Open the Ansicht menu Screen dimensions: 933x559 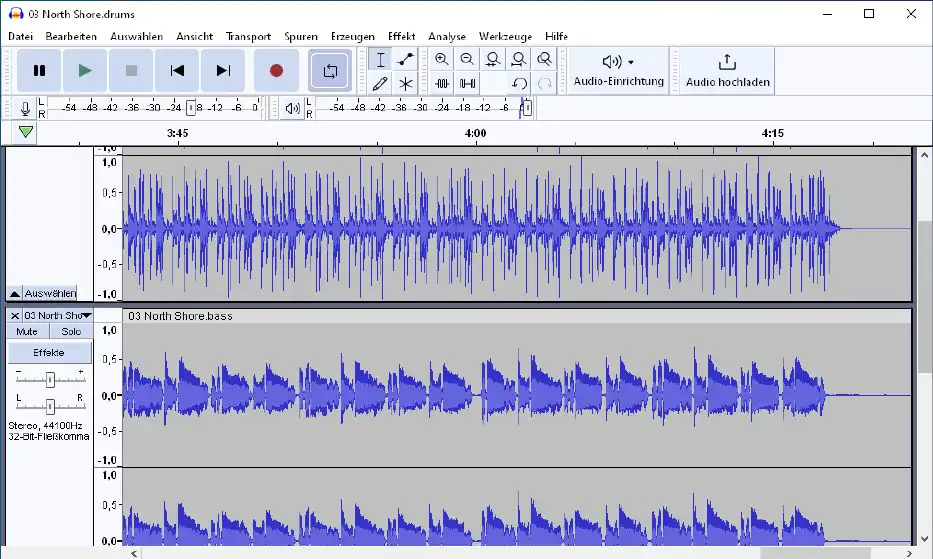click(x=195, y=36)
